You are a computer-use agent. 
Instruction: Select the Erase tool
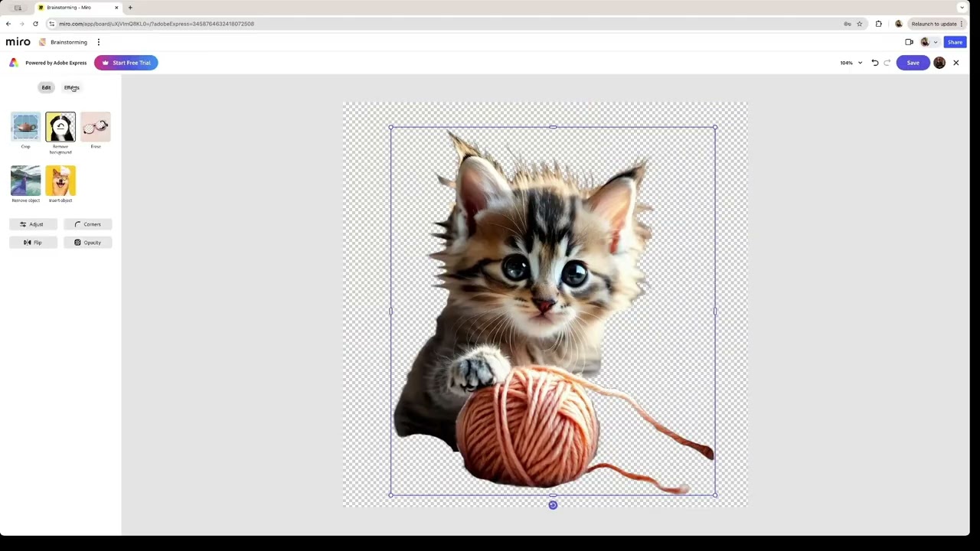[x=96, y=127]
